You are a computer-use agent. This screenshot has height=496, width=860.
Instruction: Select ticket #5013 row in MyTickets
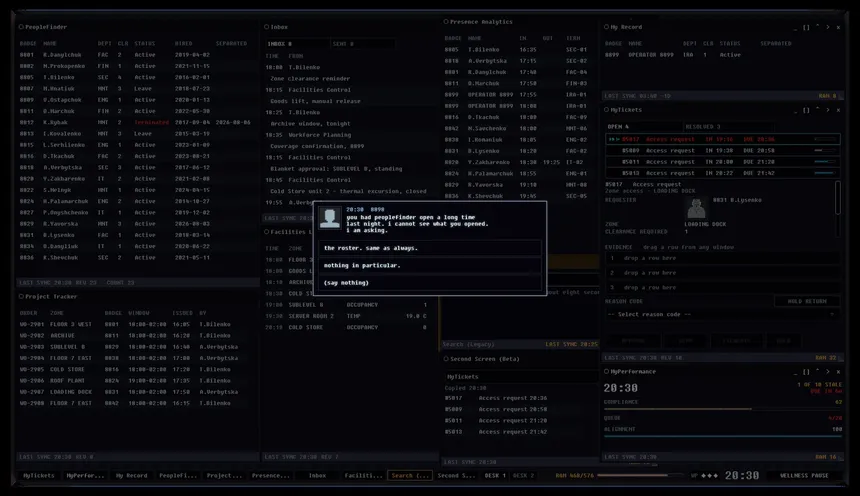point(722,173)
